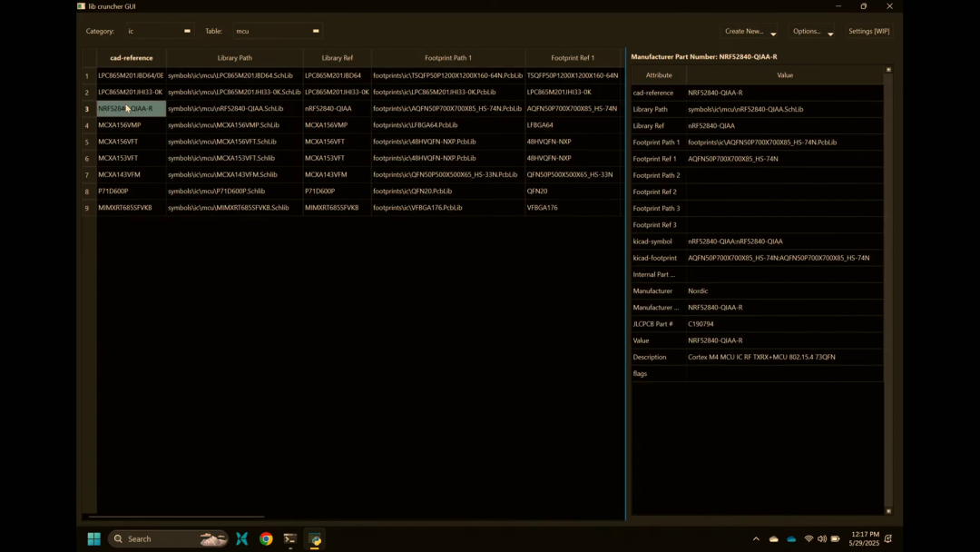Open notification center bell icon
Screen dimensions: 980x552
tap(888, 539)
